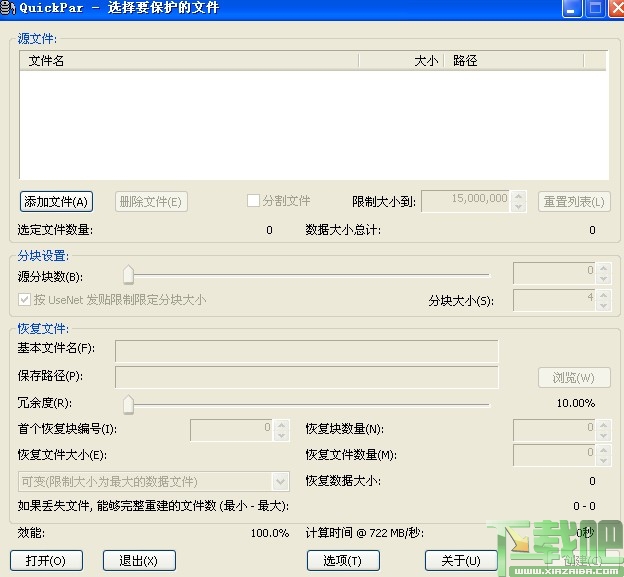
Task: Click up arrow of 限制大小到 spinner
Action: [518, 196]
